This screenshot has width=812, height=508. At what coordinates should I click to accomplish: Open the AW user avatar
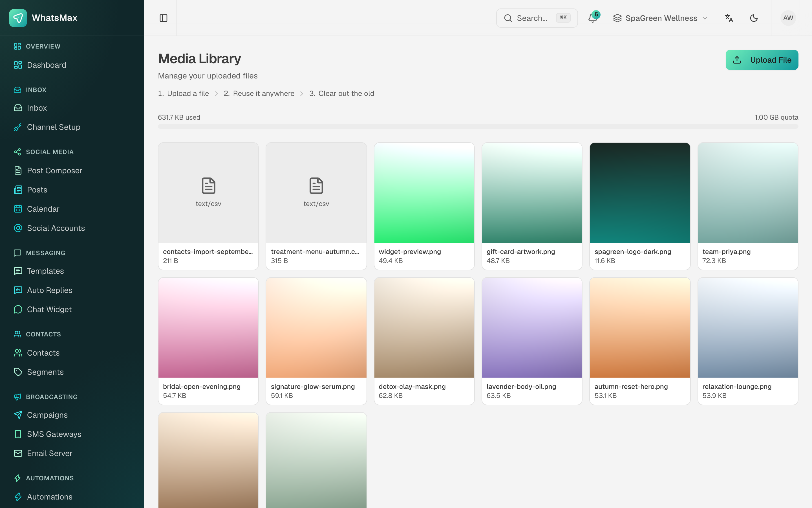tap(788, 18)
